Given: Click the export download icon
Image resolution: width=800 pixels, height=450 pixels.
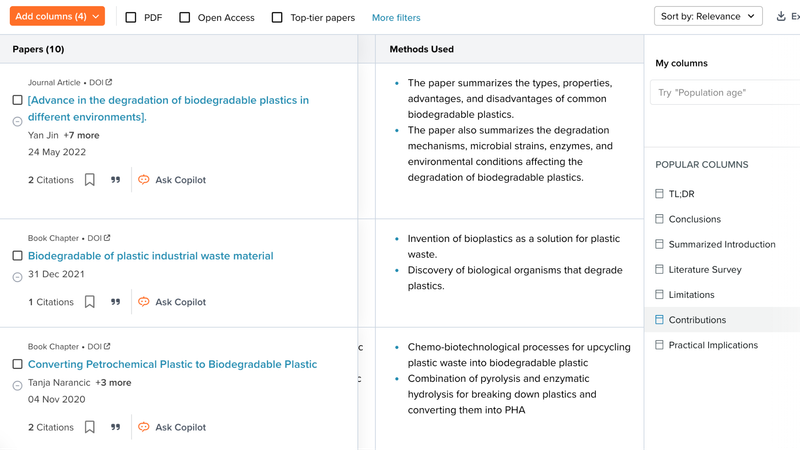Looking at the screenshot, I should 781,16.
